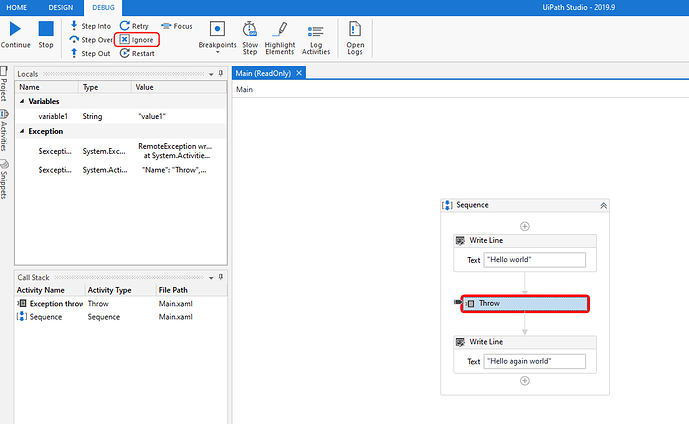Click the Focus button
This screenshot has width=689, height=424.
click(x=177, y=26)
